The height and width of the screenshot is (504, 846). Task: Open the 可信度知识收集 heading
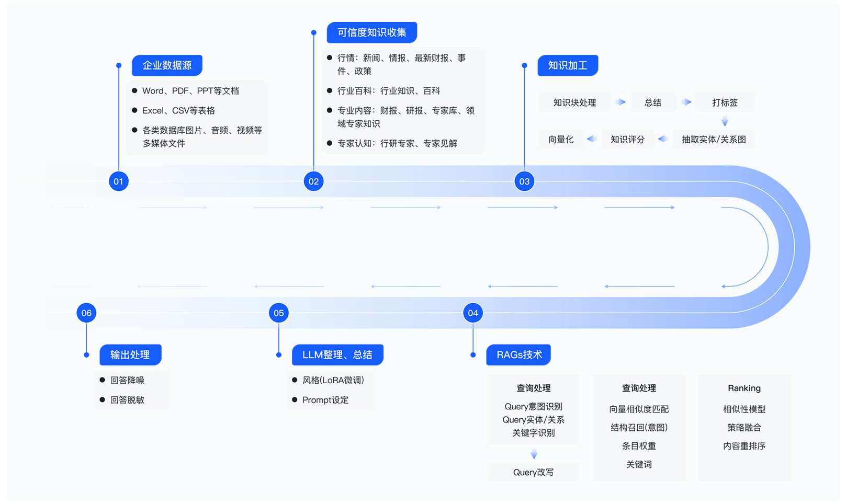(371, 32)
